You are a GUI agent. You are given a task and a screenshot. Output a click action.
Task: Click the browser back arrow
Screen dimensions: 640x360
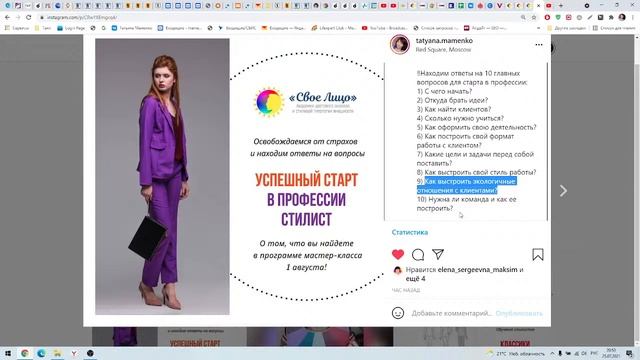[x=7, y=18]
